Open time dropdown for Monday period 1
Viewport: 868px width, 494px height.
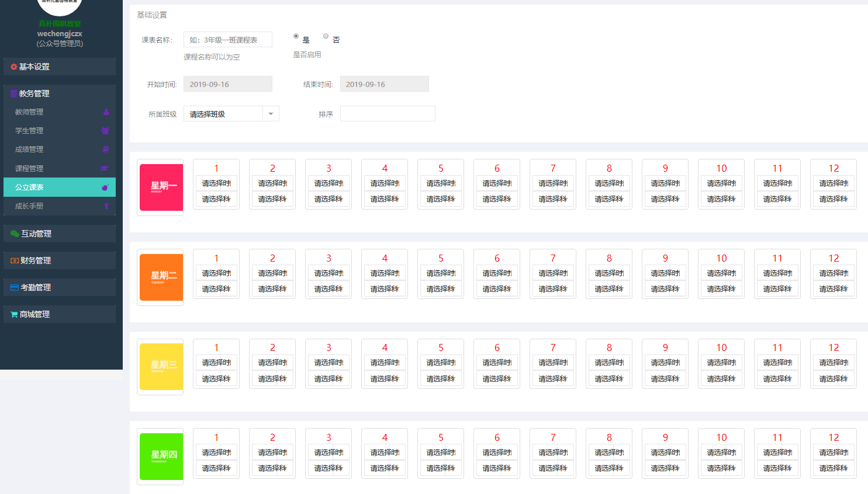(216, 183)
